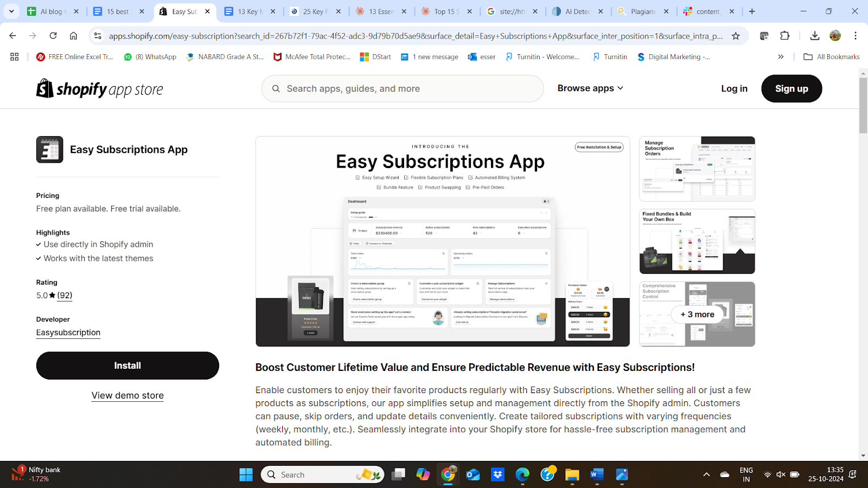Open the Fixed Bundles & Build thumbnail
Screen dimensions: 868x488
tap(697, 241)
